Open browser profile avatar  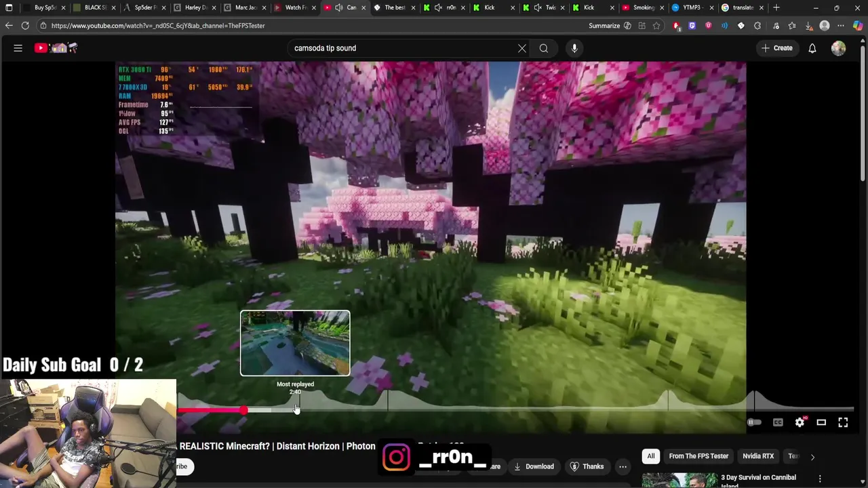coord(825,26)
